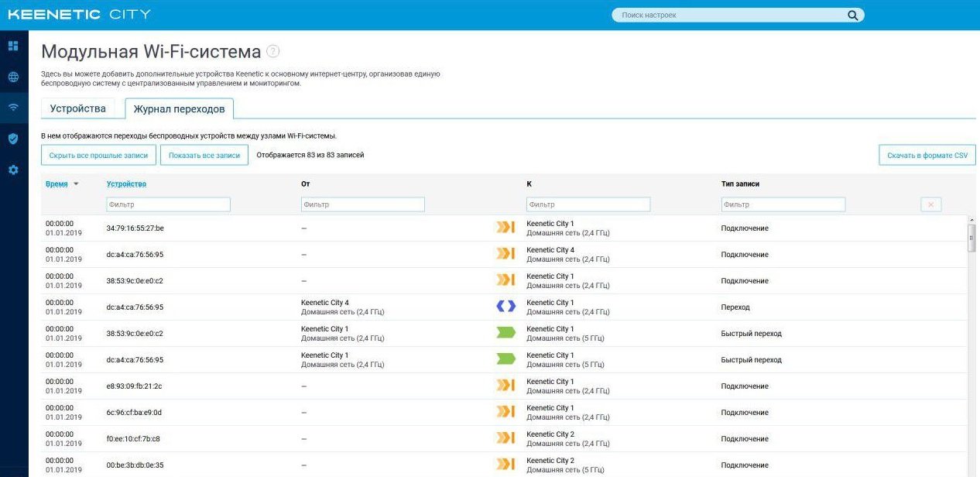Select the Wi-Fi icon in sidebar
Viewport: 980px width, 477px height.
(13, 108)
